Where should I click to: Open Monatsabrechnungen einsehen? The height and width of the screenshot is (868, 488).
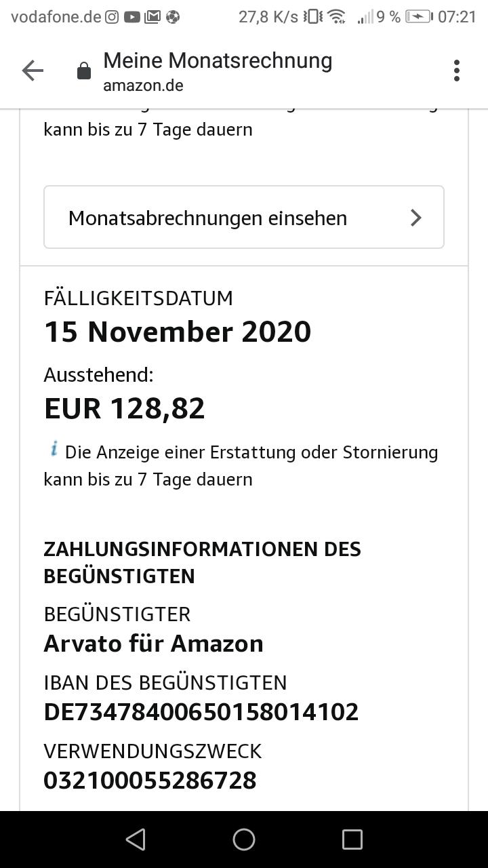(x=207, y=218)
